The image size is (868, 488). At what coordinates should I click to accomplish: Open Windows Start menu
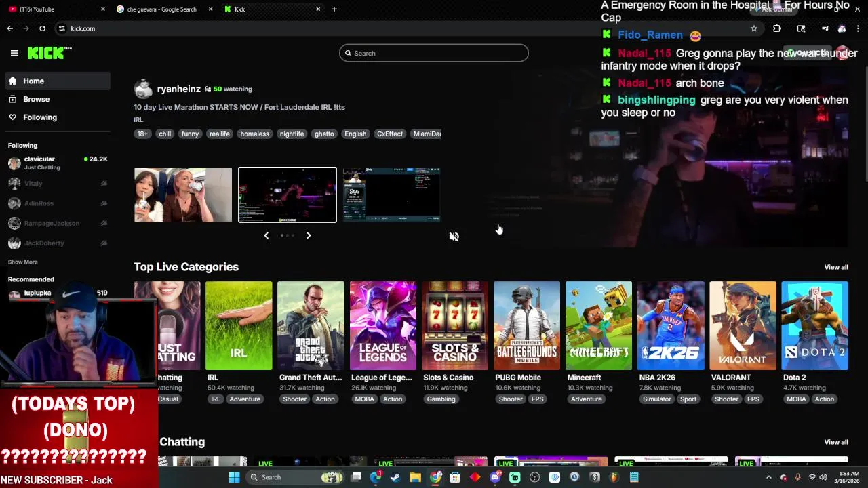point(234,477)
